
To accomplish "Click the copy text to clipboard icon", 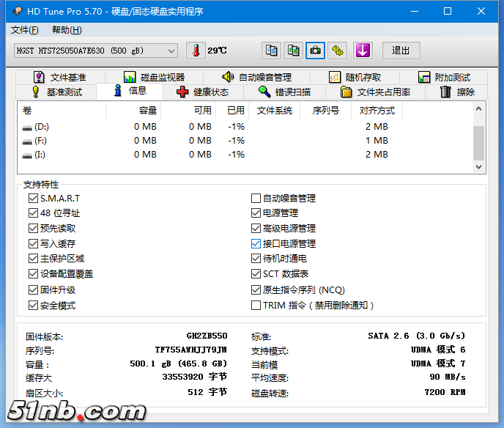I will coord(272,51).
